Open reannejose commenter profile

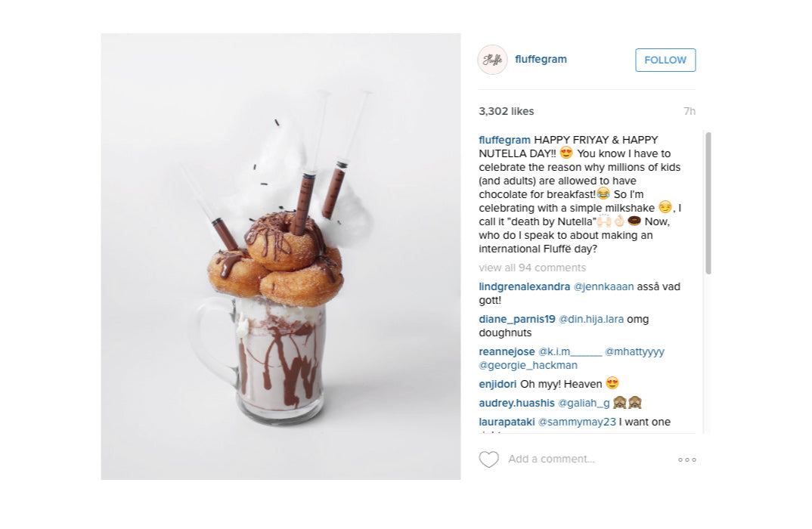(507, 352)
